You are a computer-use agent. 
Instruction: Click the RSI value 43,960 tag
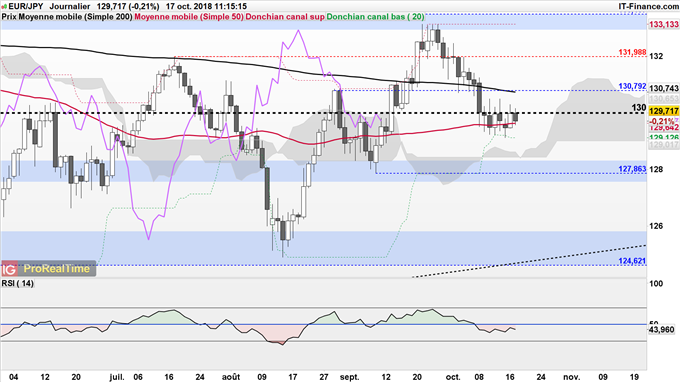pos(662,330)
